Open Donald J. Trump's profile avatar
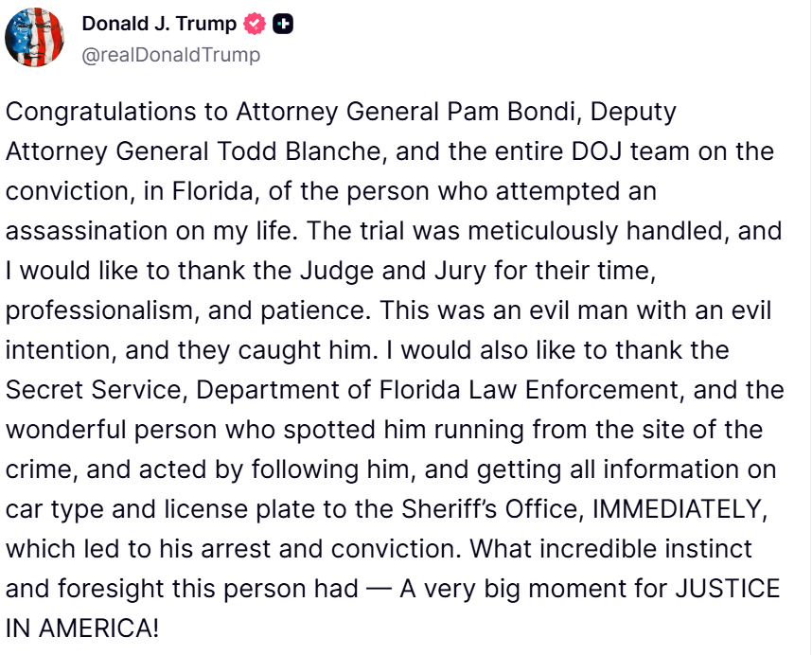Viewport: 812px width, 655px height. (x=34, y=37)
